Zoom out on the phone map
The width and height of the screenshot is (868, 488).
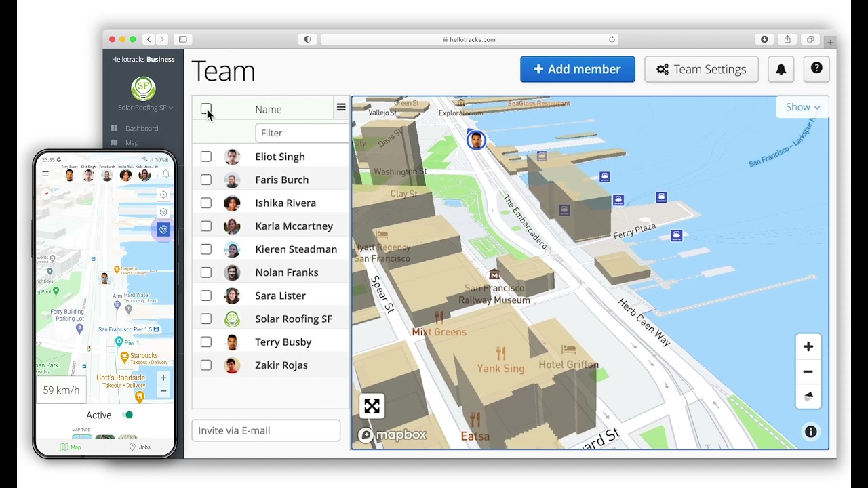coord(163,391)
